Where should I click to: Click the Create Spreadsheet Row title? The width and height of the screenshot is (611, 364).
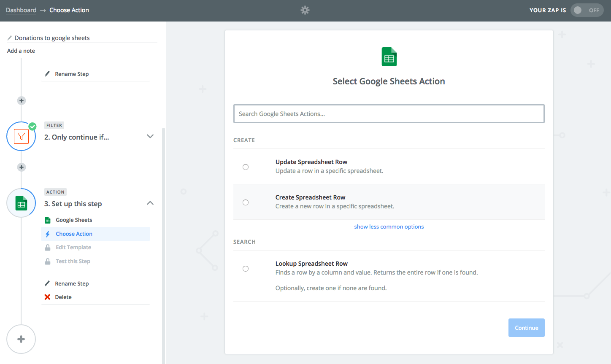[311, 197]
